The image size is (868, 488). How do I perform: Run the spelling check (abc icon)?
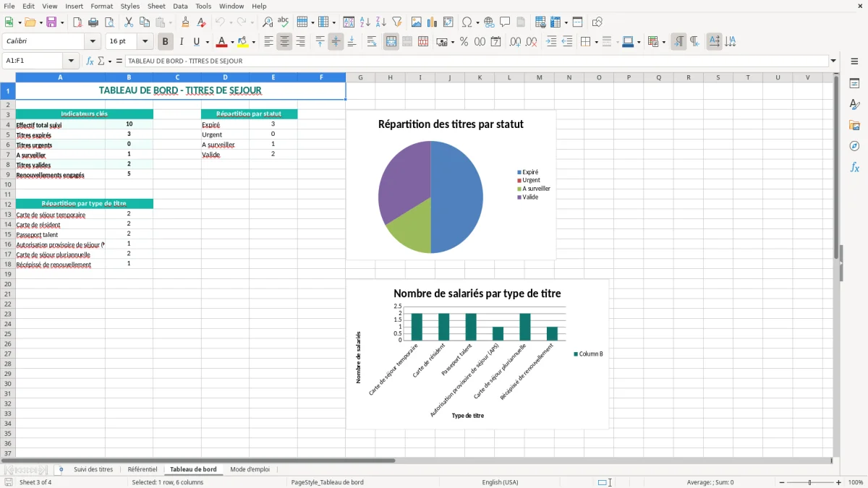pyautogui.click(x=284, y=22)
